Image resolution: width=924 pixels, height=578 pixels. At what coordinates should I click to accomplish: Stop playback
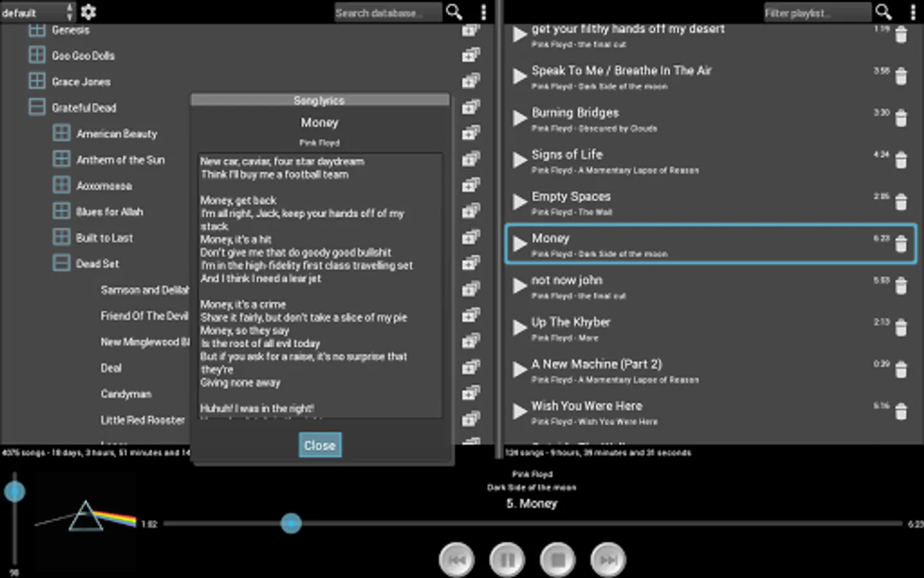(x=558, y=559)
